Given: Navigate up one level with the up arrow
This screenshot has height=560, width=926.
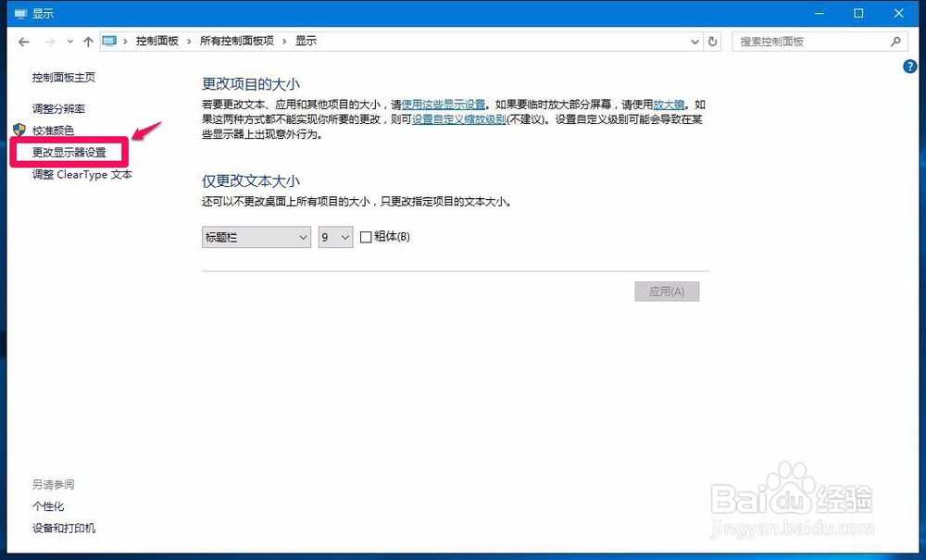Looking at the screenshot, I should (x=88, y=41).
